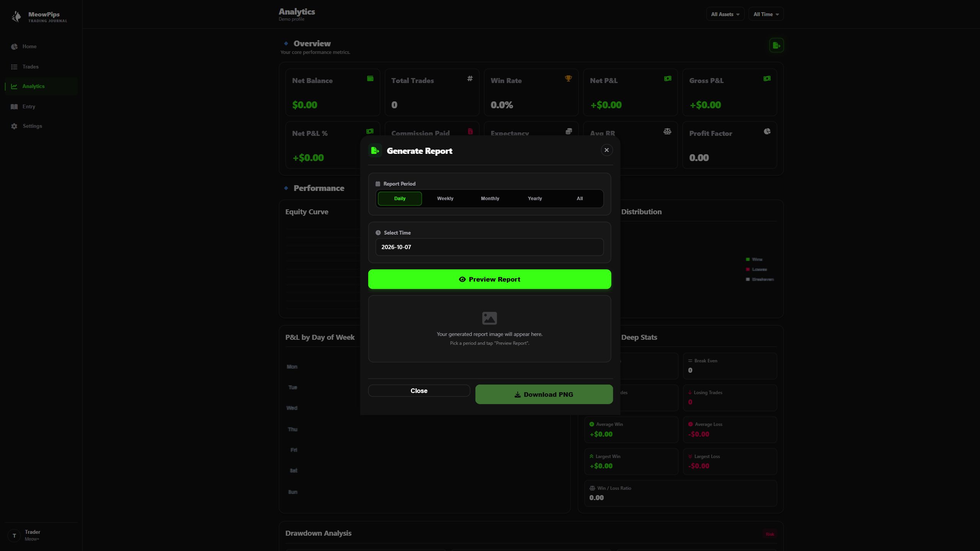980x551 pixels.
Task: Click the Total Trades hash icon
Action: click(470, 78)
